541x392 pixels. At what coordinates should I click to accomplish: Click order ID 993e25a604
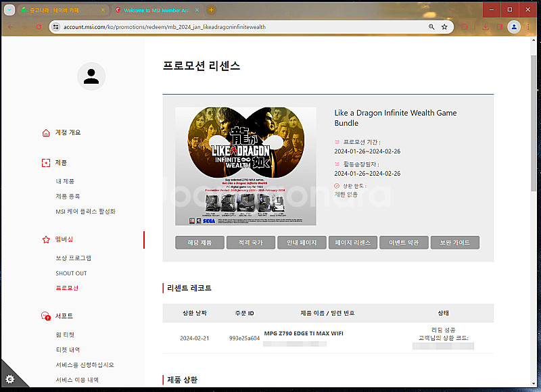[x=244, y=338]
